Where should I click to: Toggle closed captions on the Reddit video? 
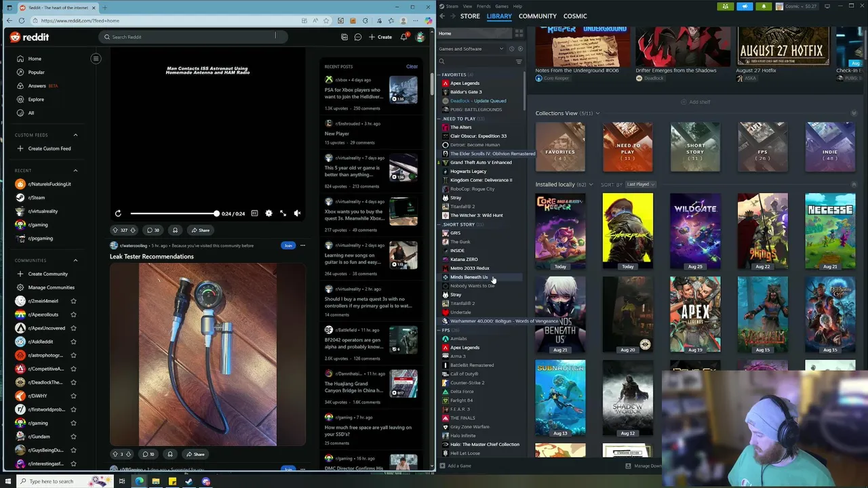click(x=254, y=213)
